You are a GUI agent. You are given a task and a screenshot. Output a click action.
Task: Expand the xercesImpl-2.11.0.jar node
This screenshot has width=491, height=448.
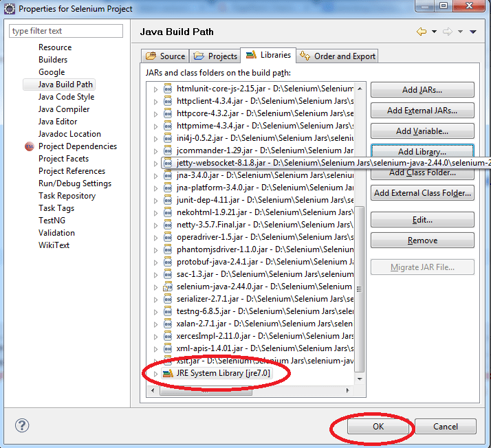[155, 337]
